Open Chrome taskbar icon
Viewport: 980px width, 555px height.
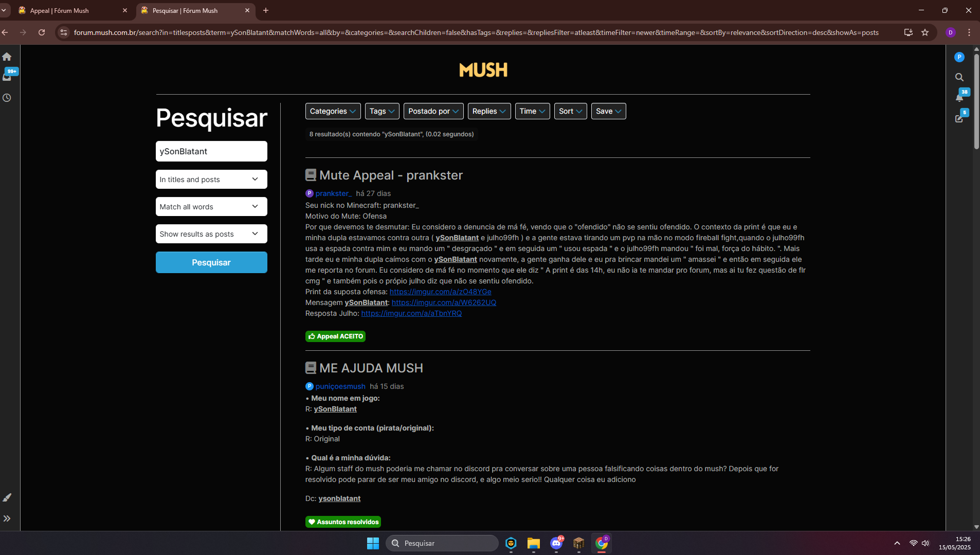tap(602, 543)
